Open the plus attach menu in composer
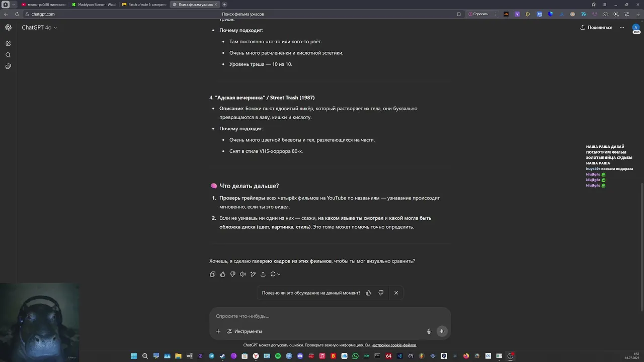 (x=218, y=331)
